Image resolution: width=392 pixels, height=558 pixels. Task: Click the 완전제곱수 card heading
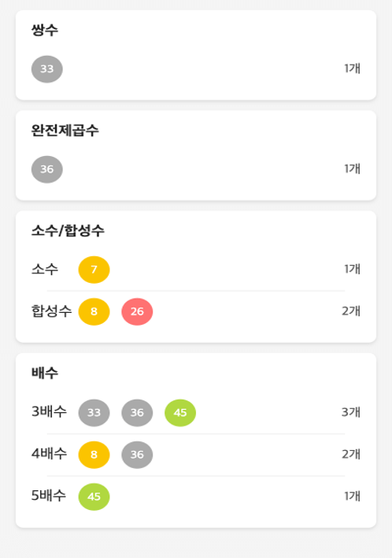65,130
